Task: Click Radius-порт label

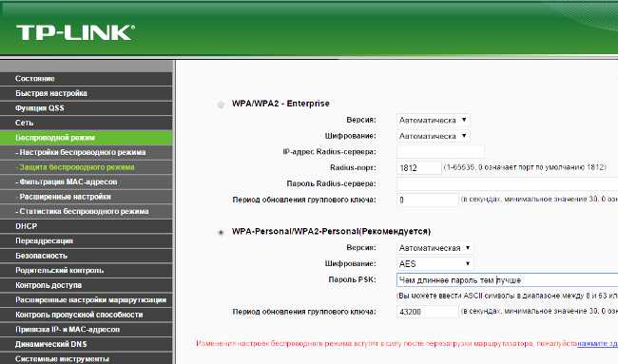Action: pos(353,168)
